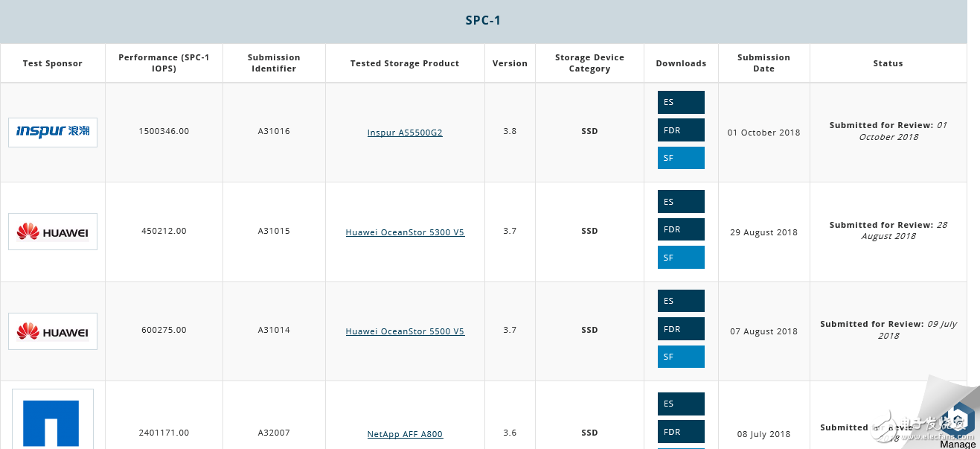Download FDR file for Huawei OceanStor 5300 V5
This screenshot has height=449, width=980.
[x=680, y=229]
